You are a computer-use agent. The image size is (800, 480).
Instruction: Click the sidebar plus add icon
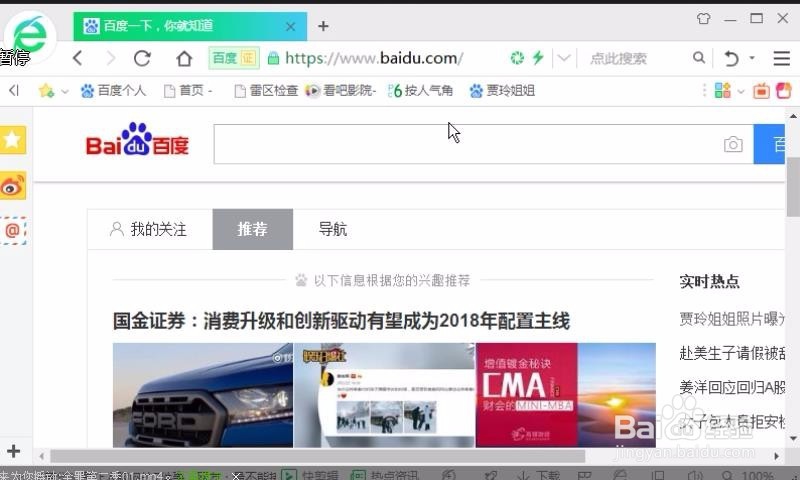(x=13, y=451)
